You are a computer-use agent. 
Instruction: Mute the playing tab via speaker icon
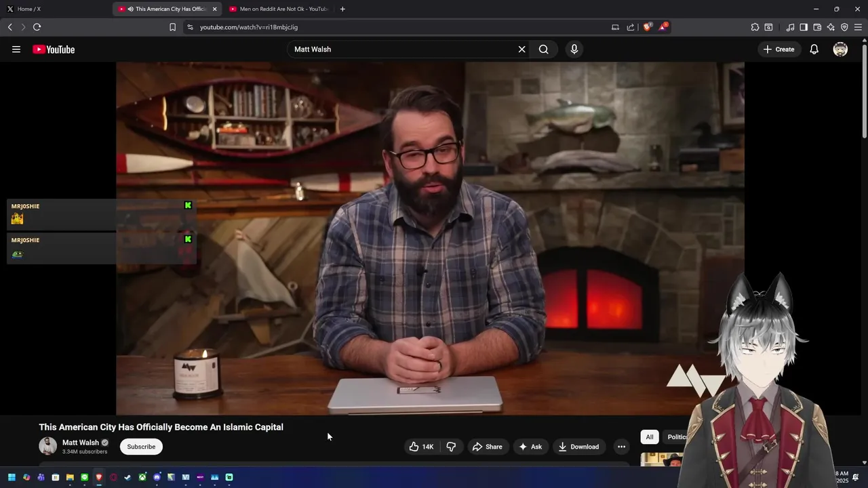[130, 9]
